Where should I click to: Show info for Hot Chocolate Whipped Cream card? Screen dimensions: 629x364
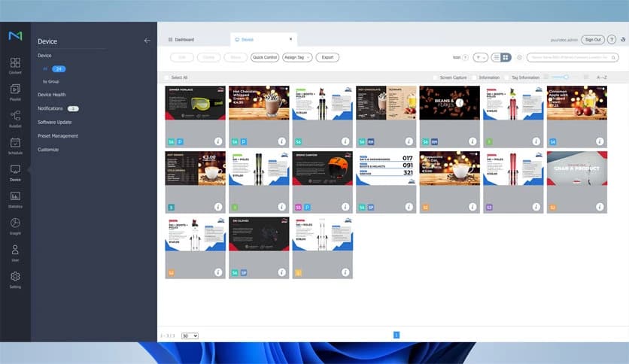281,141
